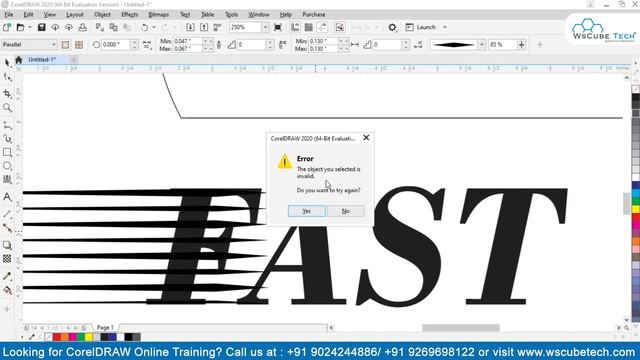Expand the Open button dropdown arrow

(30, 27)
